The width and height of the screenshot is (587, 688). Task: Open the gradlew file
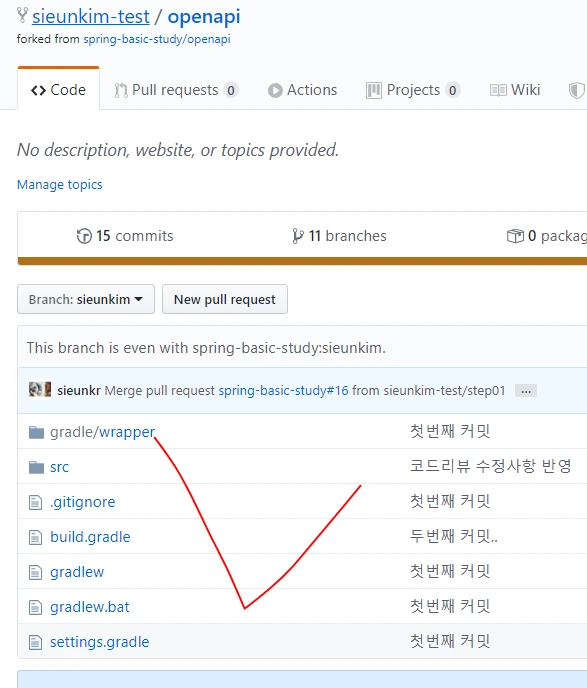[77, 572]
